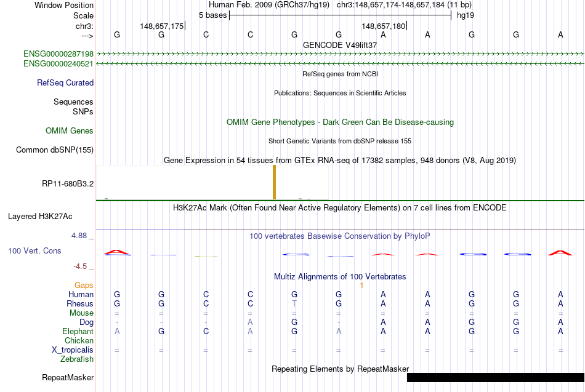Click the ENSG00000240521 gene label
Viewport: 585px width, 392px height.
click(58, 64)
